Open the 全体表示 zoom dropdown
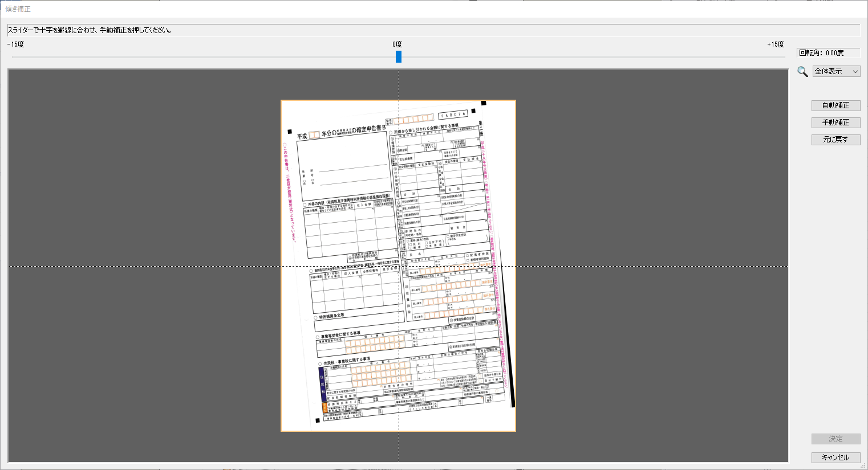868x470 pixels. pyautogui.click(x=836, y=71)
